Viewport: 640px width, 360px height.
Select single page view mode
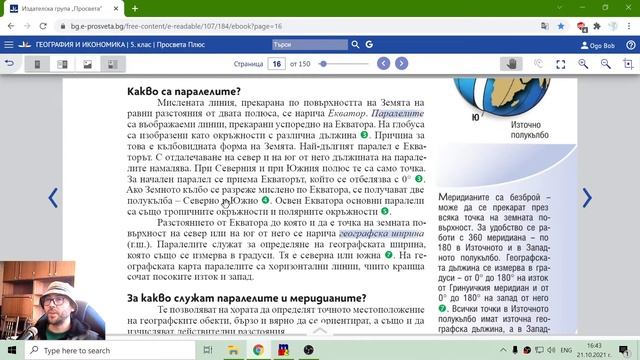pyautogui.click(x=37, y=64)
